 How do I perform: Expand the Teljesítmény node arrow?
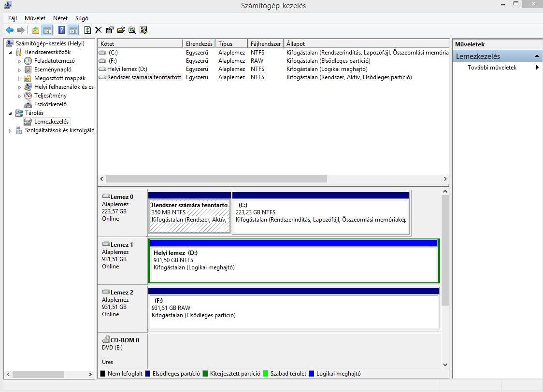19,96
